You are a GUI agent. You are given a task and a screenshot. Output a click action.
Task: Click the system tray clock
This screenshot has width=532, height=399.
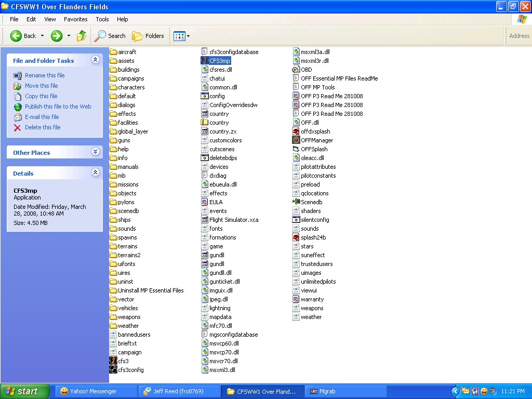click(x=513, y=391)
